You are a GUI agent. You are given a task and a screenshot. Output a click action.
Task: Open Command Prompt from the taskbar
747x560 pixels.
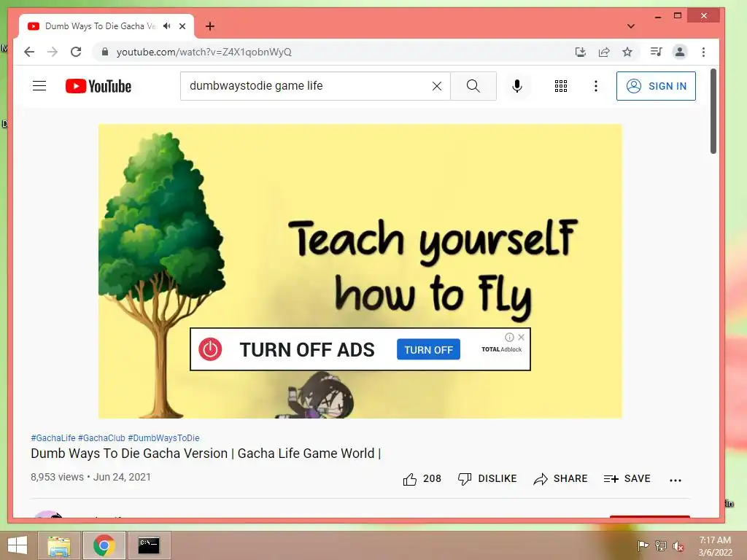(x=149, y=545)
